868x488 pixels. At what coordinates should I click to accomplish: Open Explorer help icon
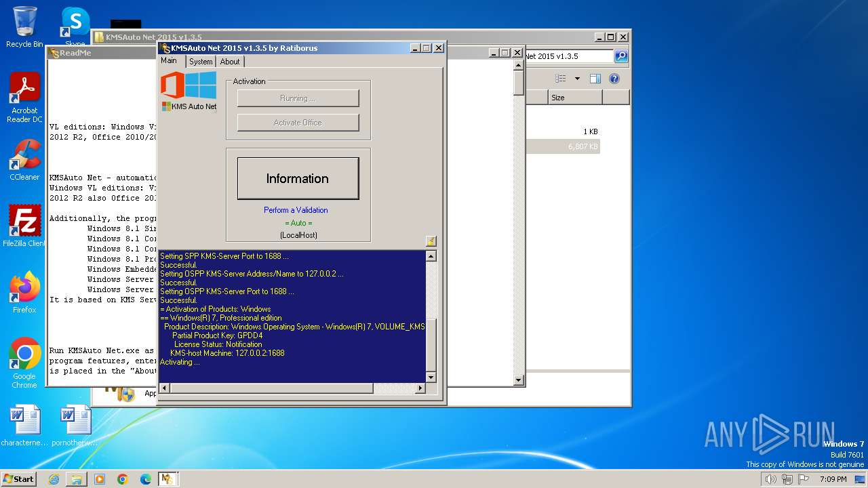(x=614, y=79)
